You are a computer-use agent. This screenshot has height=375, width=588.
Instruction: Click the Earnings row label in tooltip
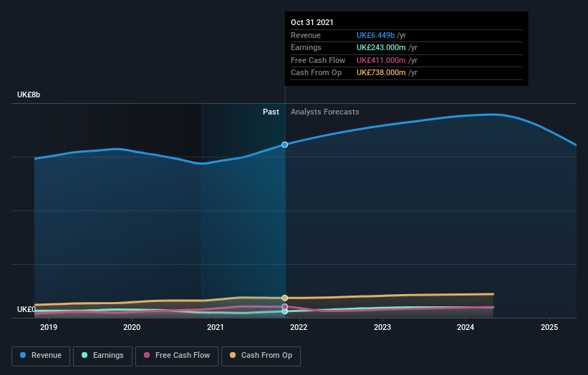(x=306, y=47)
